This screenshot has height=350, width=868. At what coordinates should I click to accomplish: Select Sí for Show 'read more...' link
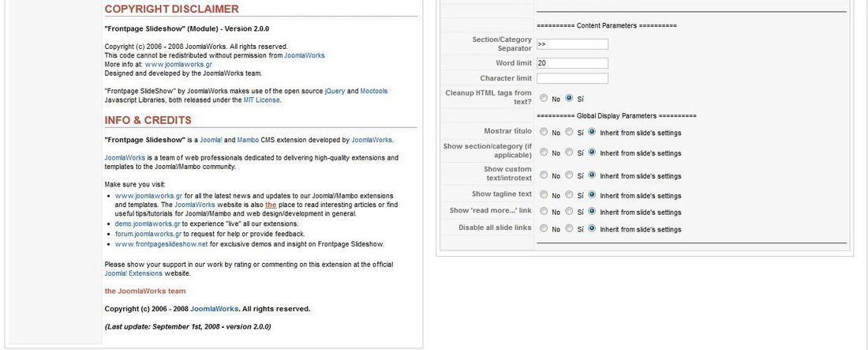coord(569,211)
